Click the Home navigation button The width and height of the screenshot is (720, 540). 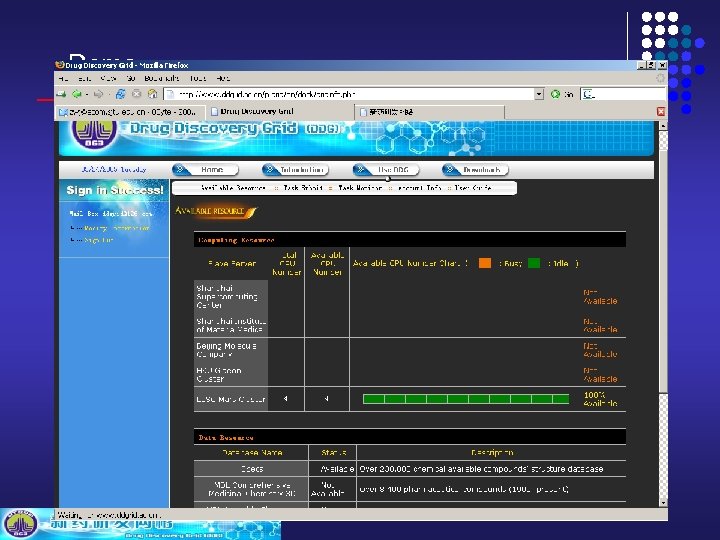(206, 170)
